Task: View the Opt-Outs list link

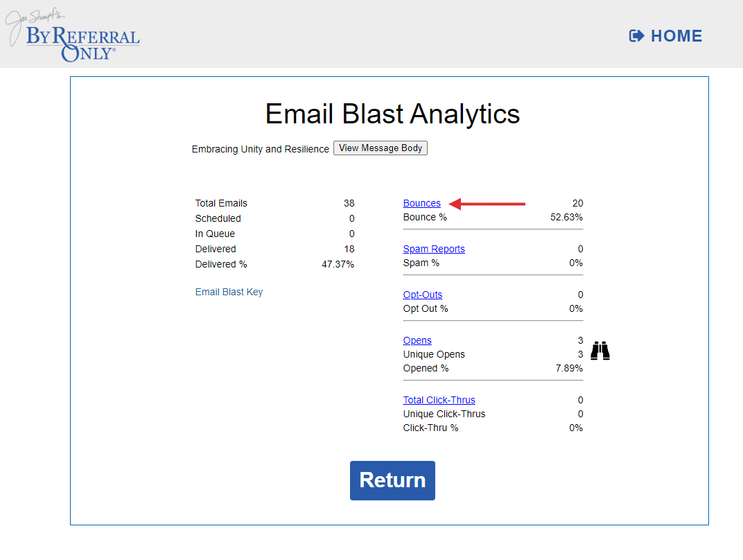Action: tap(422, 295)
